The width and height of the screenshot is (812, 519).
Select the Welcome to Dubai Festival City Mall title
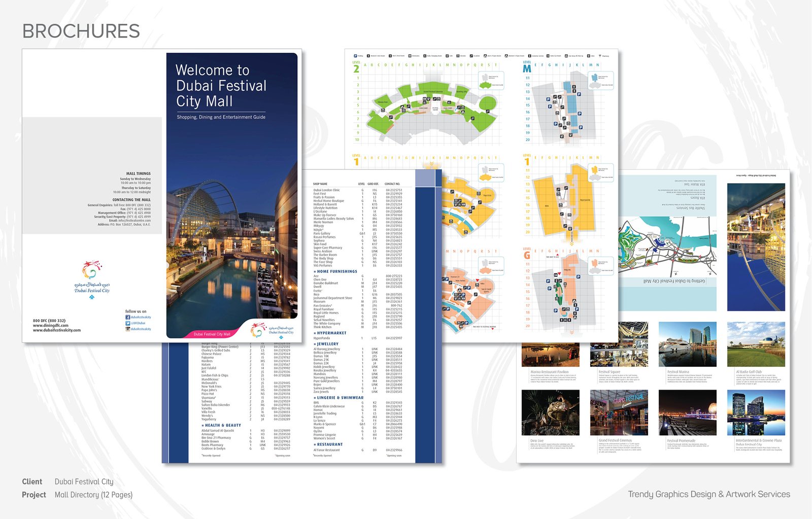point(221,85)
